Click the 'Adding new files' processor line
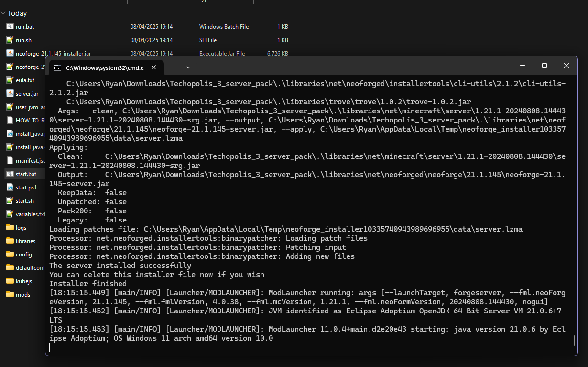 (x=202, y=256)
